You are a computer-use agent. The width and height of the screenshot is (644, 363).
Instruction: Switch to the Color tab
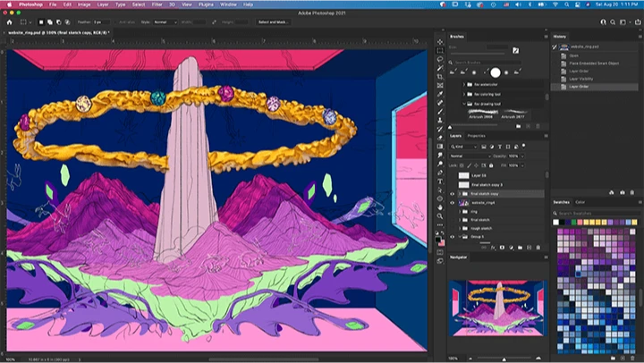(580, 202)
